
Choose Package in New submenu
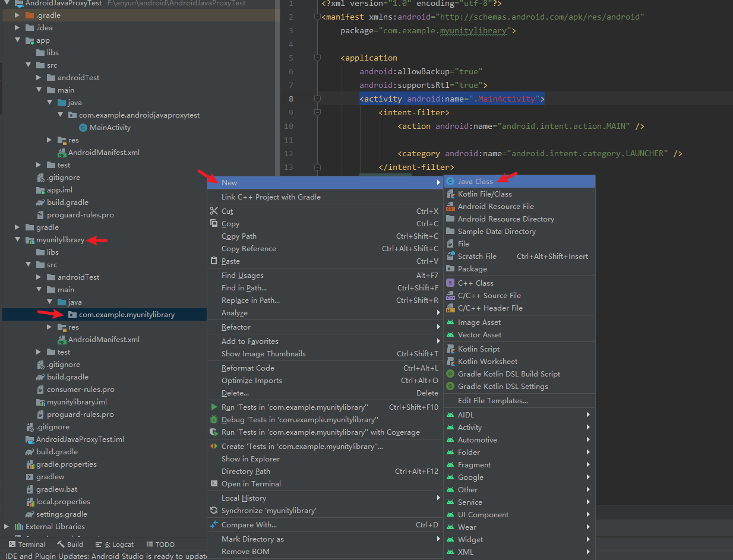point(519,269)
